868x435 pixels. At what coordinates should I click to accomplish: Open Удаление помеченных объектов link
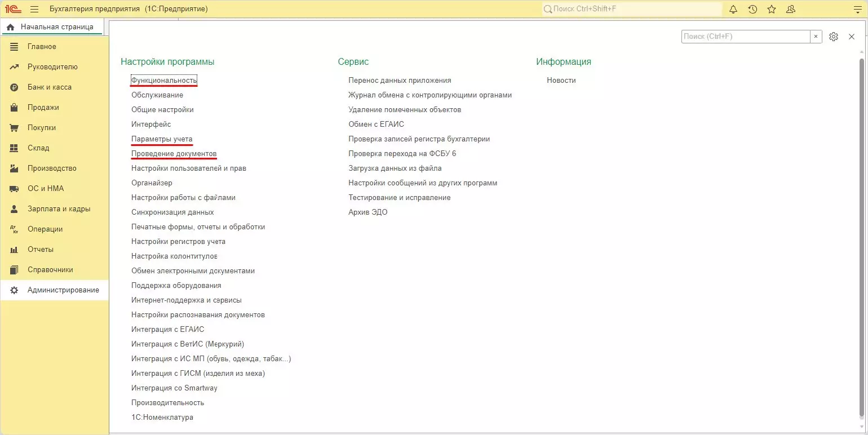click(405, 110)
